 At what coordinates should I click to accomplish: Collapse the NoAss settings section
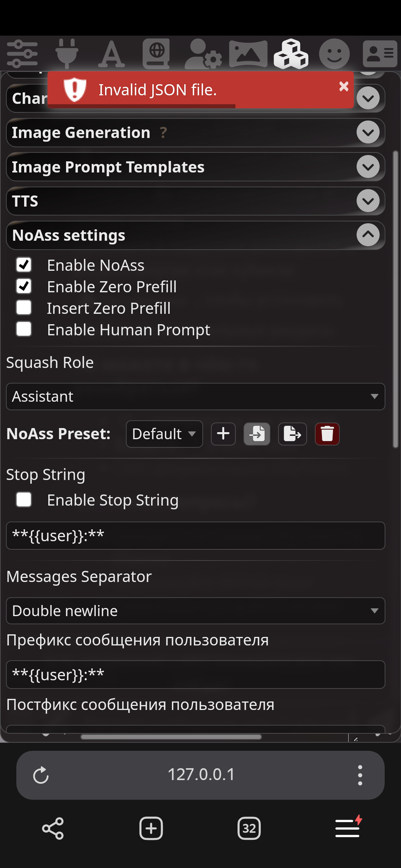(x=368, y=235)
